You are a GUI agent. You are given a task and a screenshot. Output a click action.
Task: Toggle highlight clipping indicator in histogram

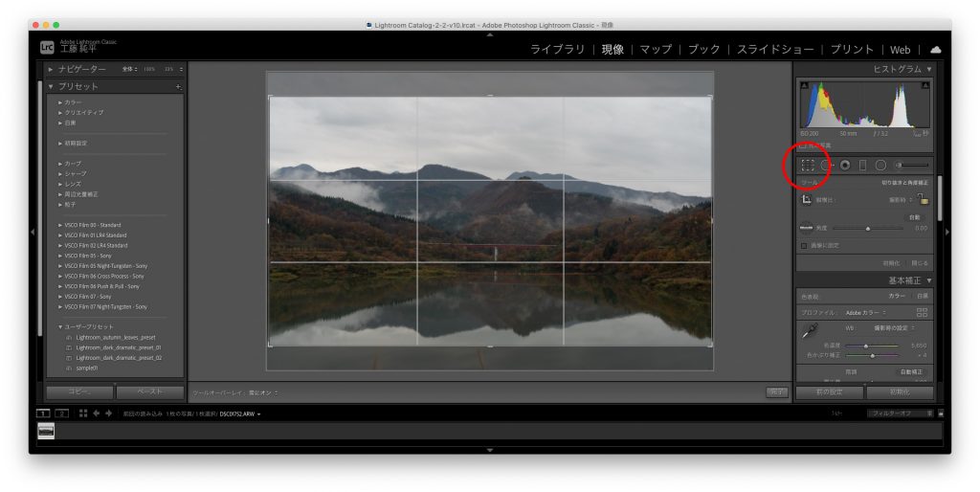(925, 85)
